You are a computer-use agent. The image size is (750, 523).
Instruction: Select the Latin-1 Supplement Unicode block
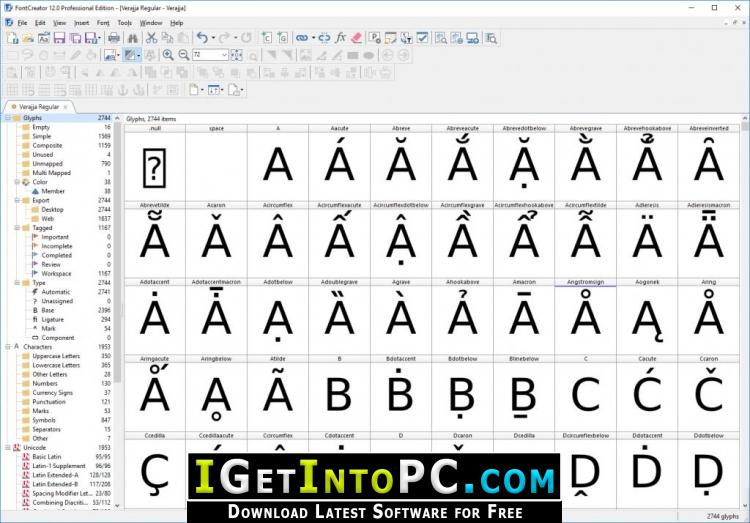coord(59,466)
